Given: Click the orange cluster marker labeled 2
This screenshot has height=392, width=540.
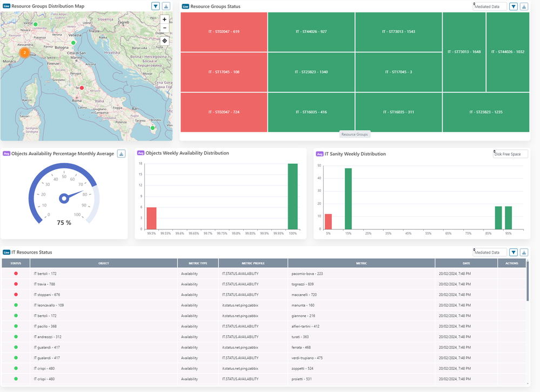Looking at the screenshot, I should (24, 52).
